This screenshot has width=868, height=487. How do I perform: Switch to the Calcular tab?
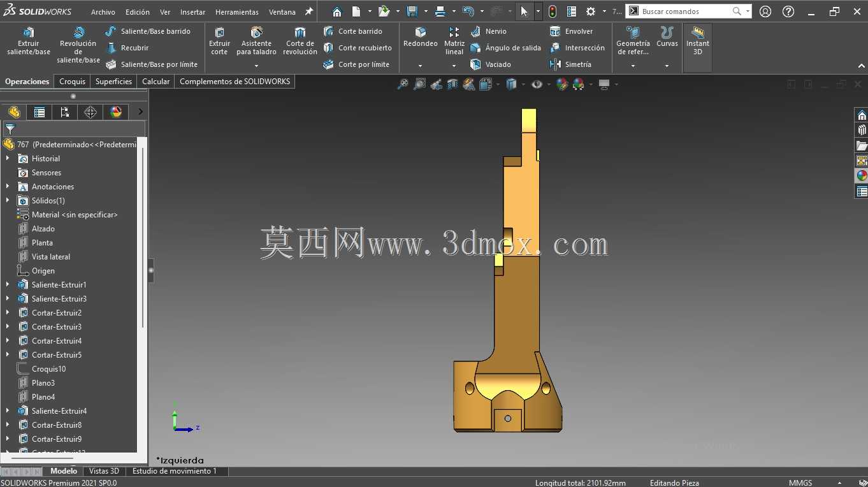156,82
